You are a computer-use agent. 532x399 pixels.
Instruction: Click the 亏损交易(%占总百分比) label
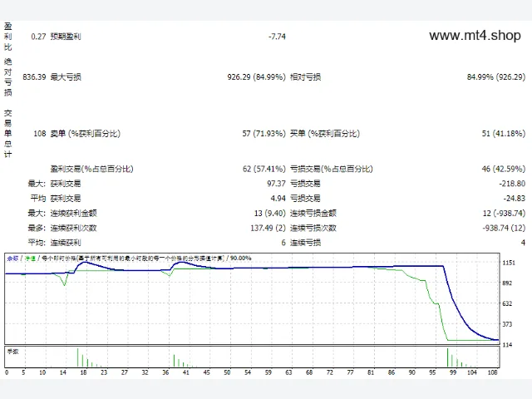point(332,169)
